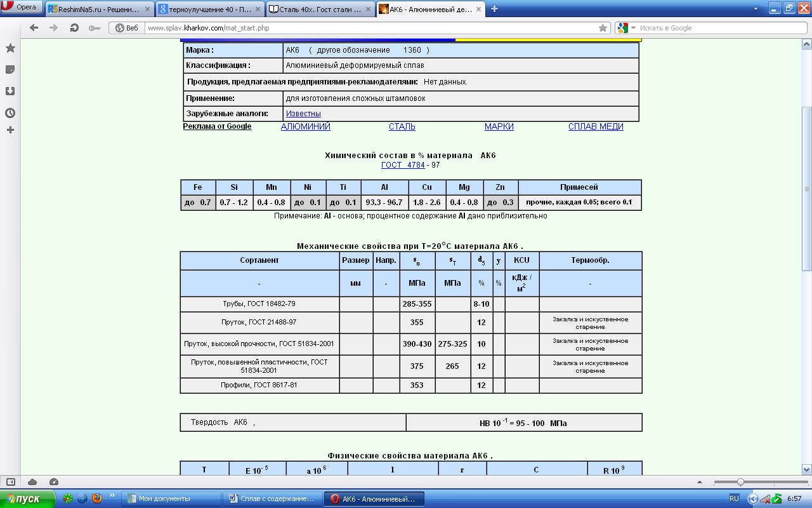Open the History clock panel in sidebar

pos(10,113)
